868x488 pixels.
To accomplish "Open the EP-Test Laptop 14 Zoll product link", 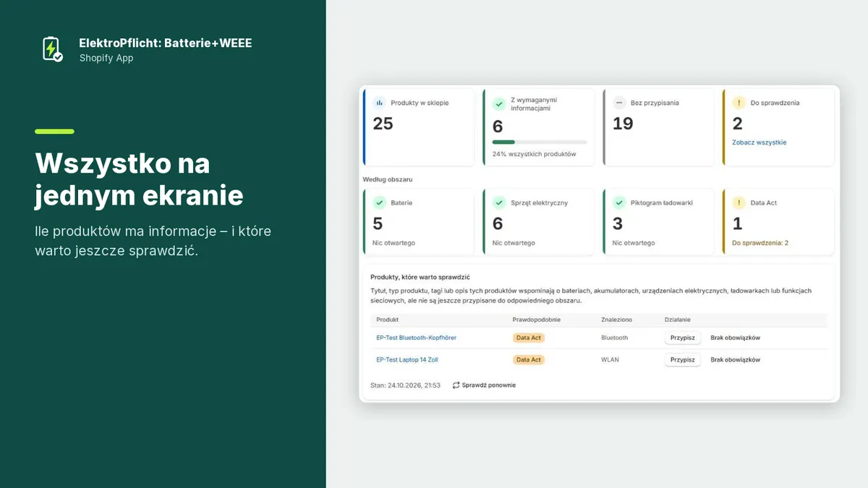I will pos(407,359).
